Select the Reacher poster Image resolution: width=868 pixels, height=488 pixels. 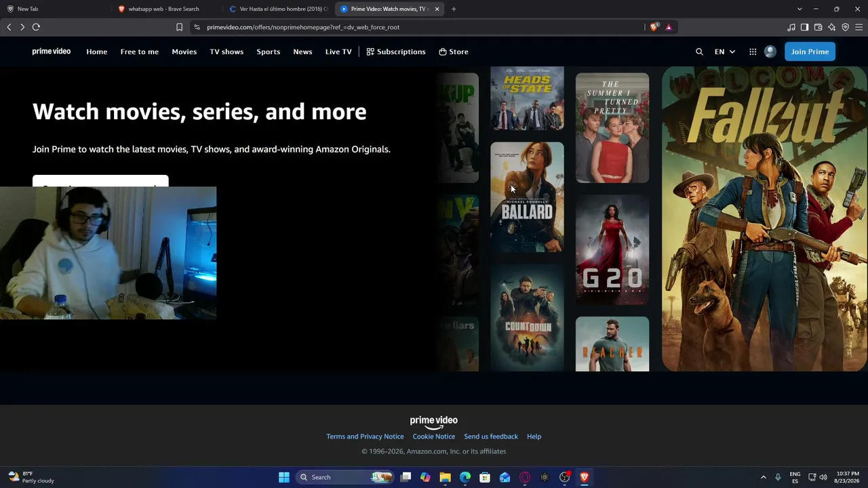[x=612, y=344]
